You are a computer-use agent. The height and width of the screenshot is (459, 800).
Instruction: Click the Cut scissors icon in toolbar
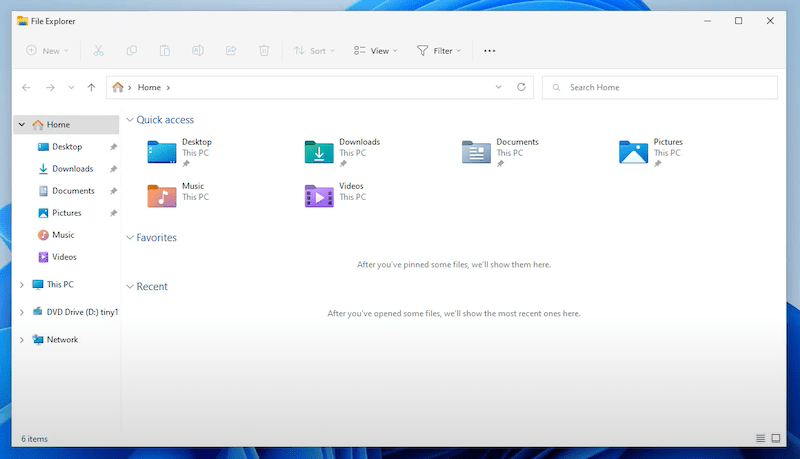click(x=98, y=50)
